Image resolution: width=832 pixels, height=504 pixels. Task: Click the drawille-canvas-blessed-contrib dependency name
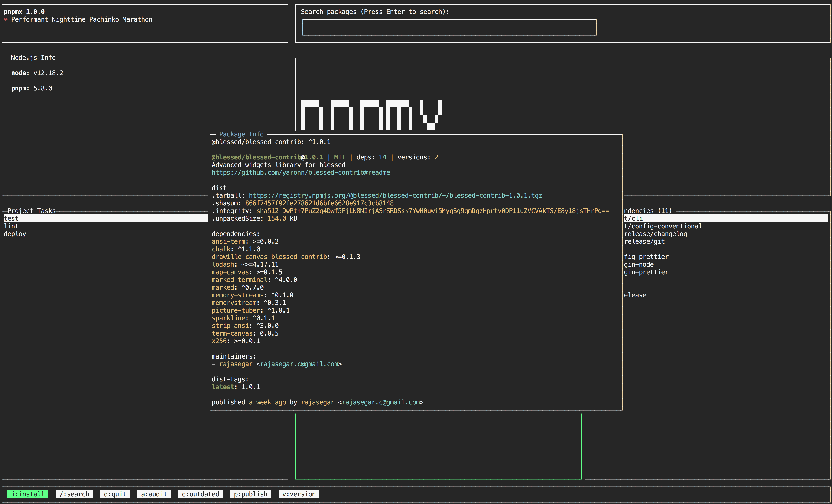coord(269,257)
